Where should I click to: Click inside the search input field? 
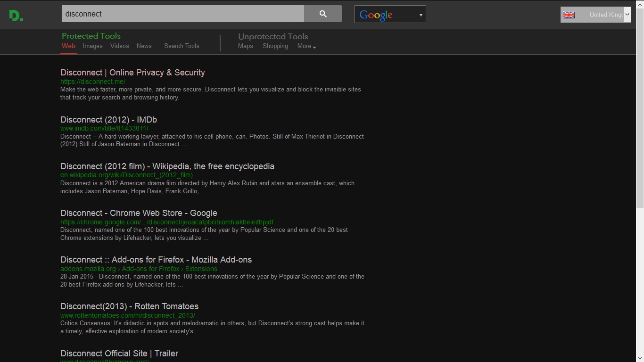(x=183, y=14)
